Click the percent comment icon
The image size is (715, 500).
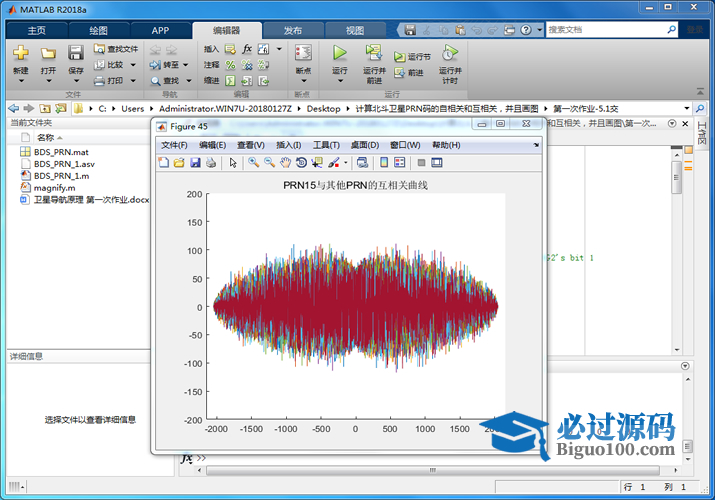(x=230, y=65)
